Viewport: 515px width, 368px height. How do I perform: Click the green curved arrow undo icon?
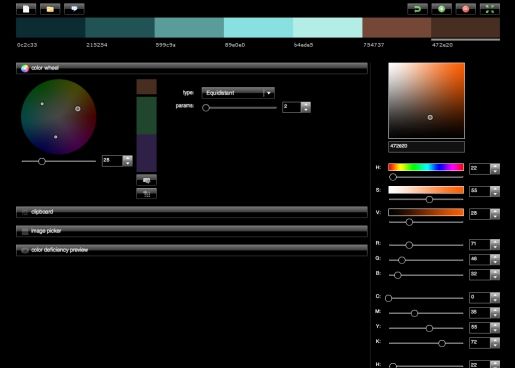(x=417, y=9)
